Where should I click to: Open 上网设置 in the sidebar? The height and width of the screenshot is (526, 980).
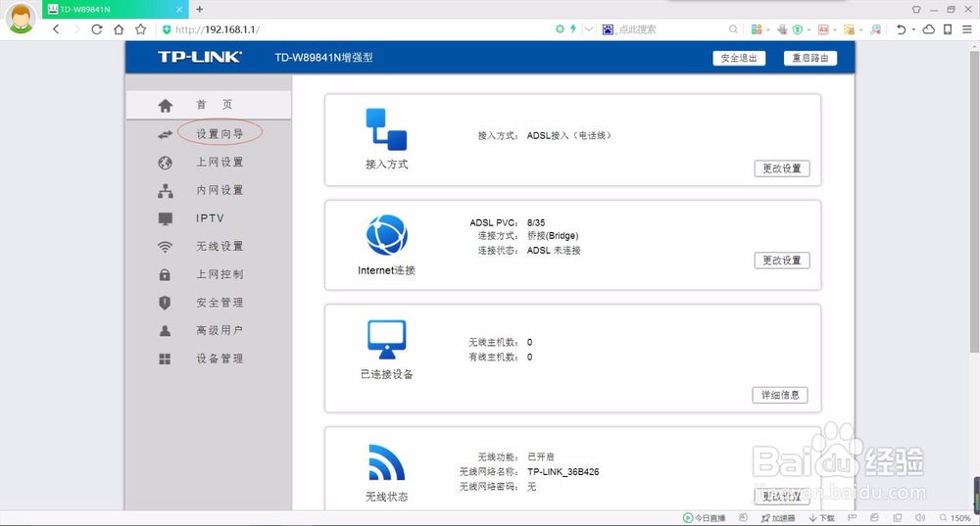tap(220, 163)
